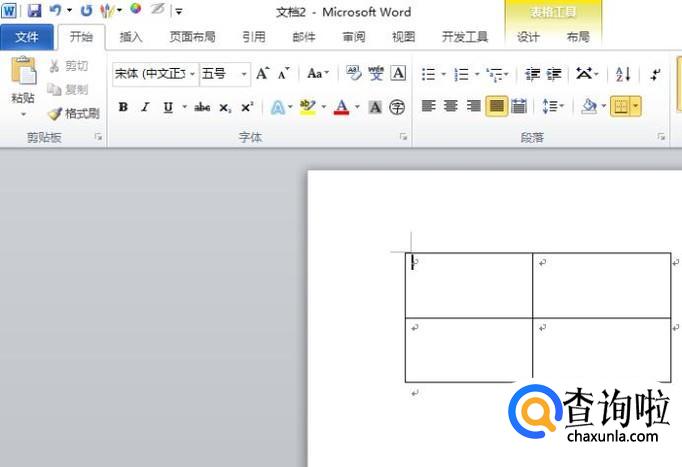Click the highlighted Justify alignment button
This screenshot has width=682, height=467.
tap(496, 106)
